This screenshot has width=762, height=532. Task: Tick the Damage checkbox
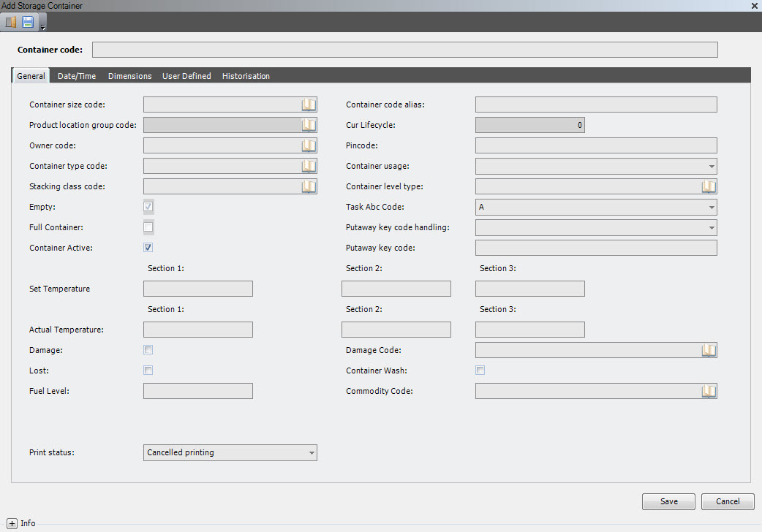pyautogui.click(x=148, y=350)
